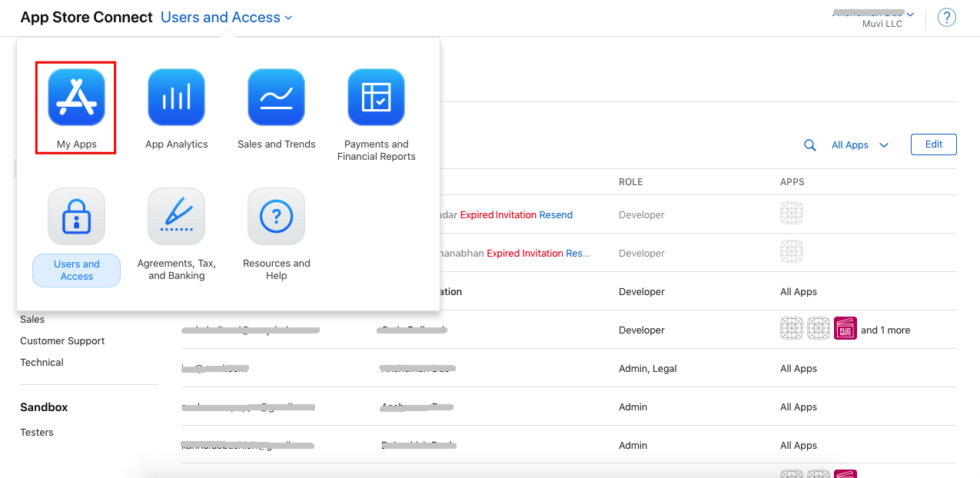980x478 pixels.
Task: Expand the Users and Access header dropdown
Action: [226, 17]
